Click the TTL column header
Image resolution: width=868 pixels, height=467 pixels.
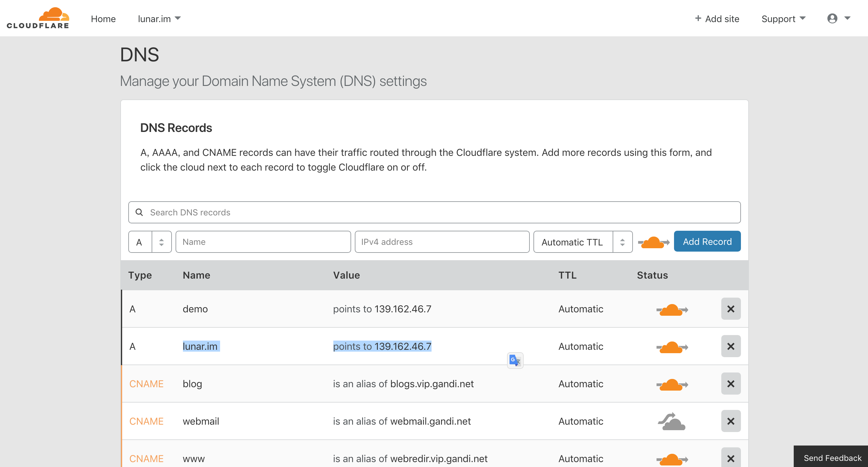point(568,275)
